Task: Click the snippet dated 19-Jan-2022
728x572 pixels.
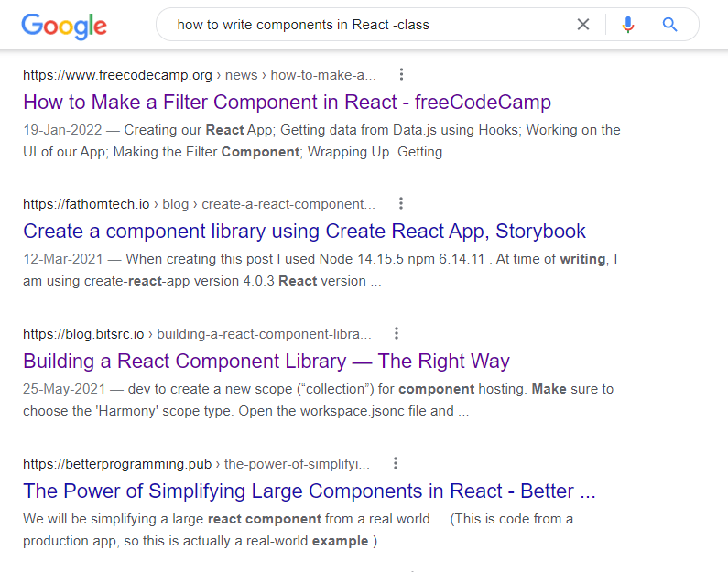Action: coord(321,141)
